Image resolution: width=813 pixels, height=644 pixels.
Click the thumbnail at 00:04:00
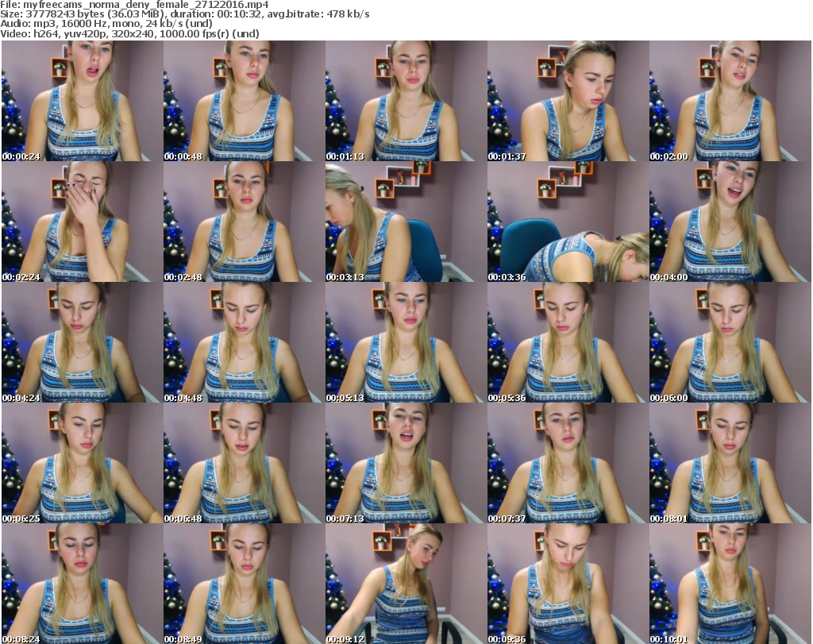click(729, 222)
